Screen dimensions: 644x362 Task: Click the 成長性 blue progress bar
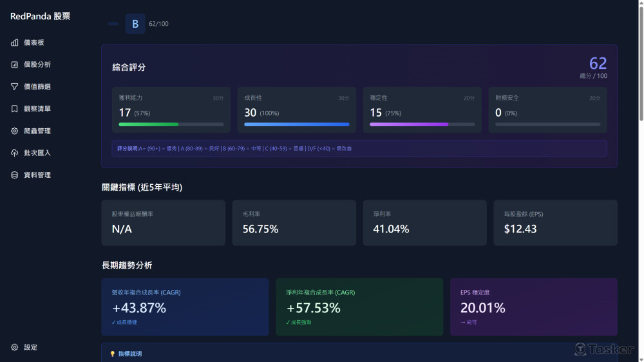[296, 124]
